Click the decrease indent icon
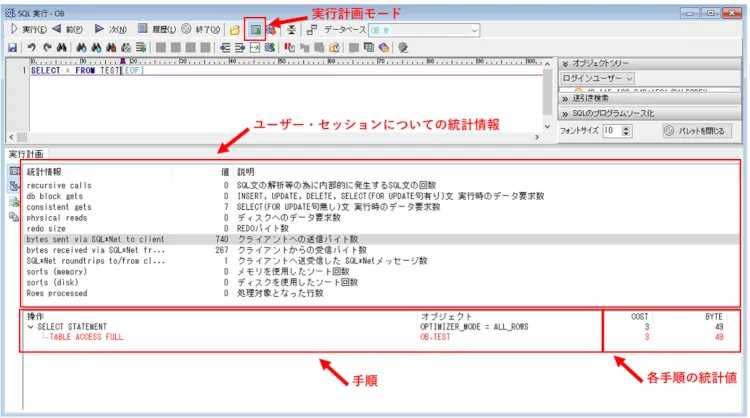The width and height of the screenshot is (750, 418). (225, 47)
